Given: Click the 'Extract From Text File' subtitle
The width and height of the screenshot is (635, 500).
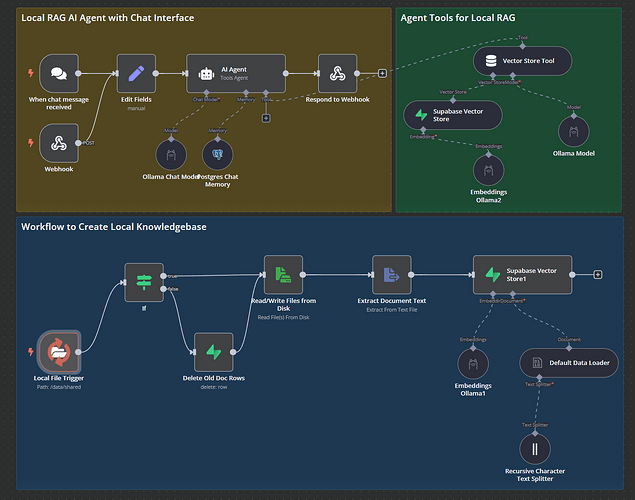Looking at the screenshot, I should pos(392,310).
